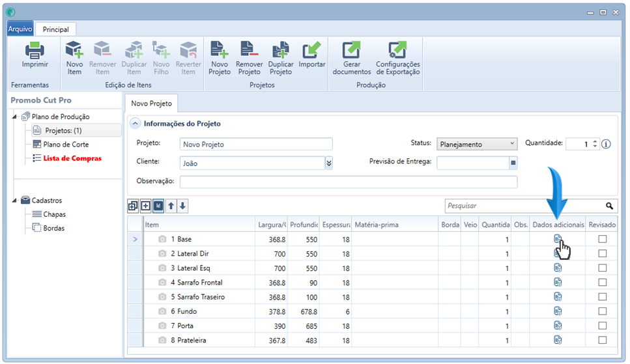Open the Status dropdown showing Planejamento
Viewport: 630px width, 364px height.
[x=477, y=144]
